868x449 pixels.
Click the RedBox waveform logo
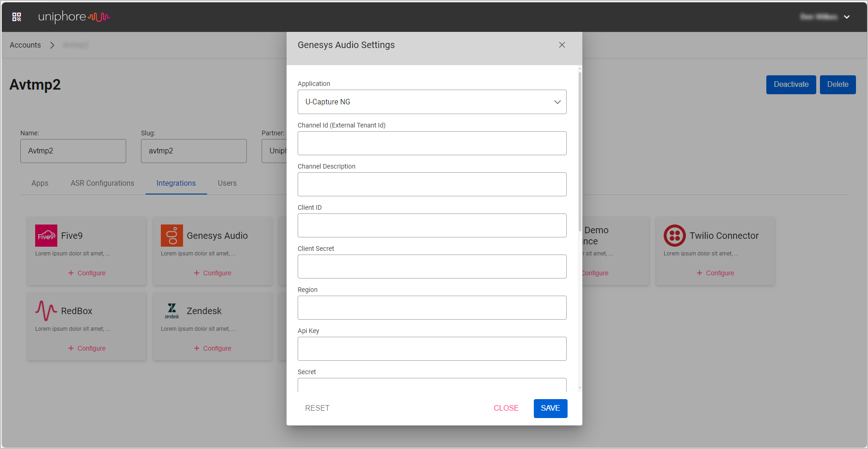click(46, 311)
